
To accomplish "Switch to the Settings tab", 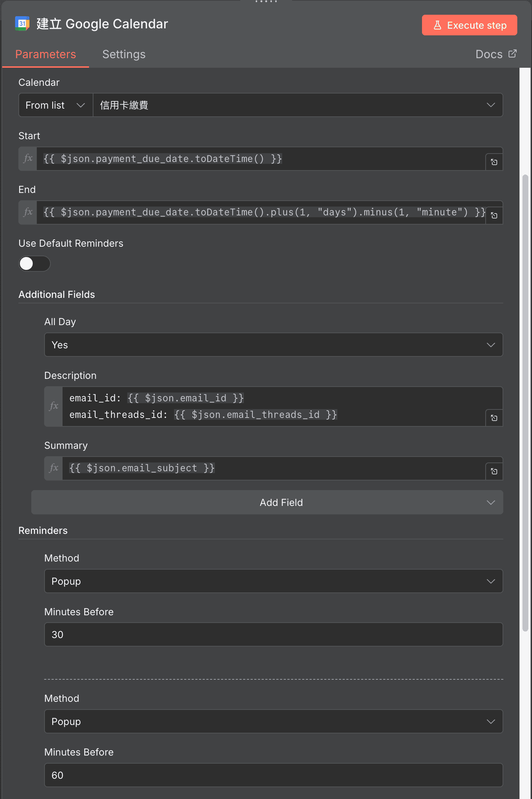I will click(x=124, y=54).
